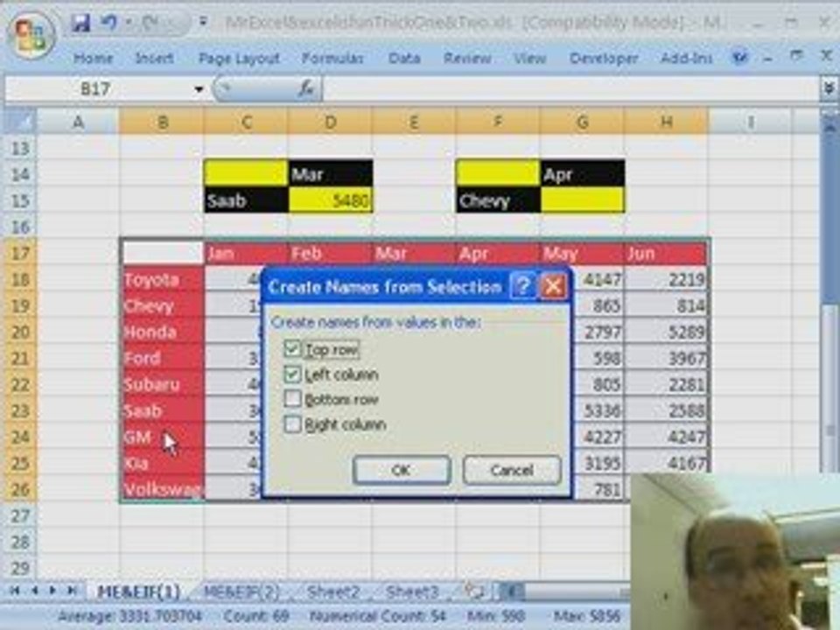Select column A header
Screen dimensions: 840x630
(x=78, y=122)
